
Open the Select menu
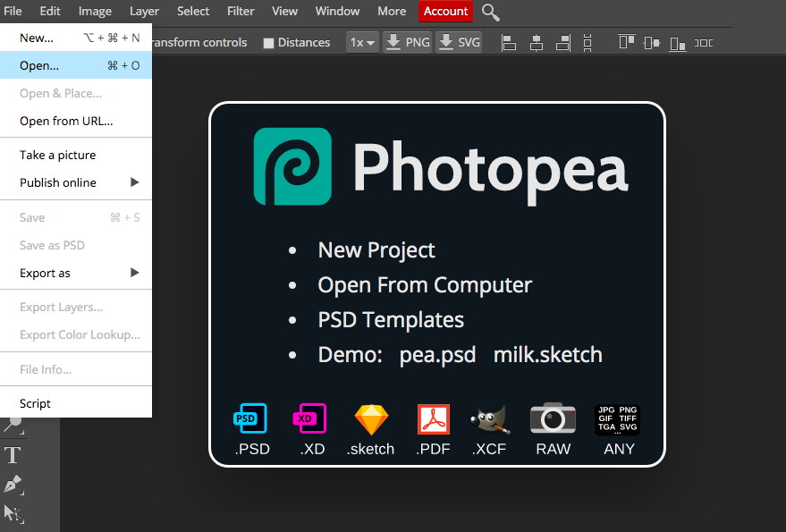[x=193, y=11]
